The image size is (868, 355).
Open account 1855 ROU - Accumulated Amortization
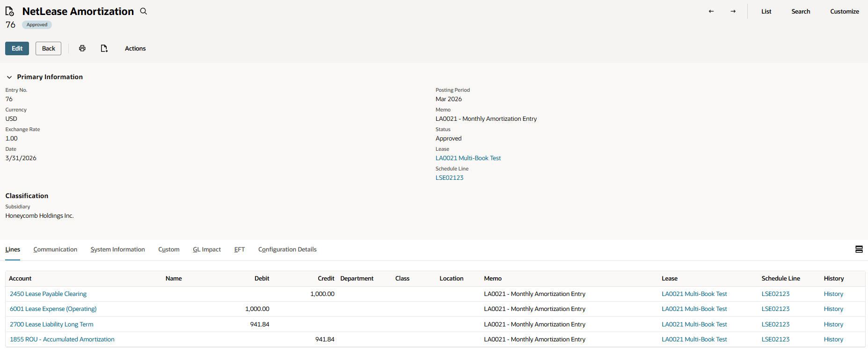click(62, 340)
